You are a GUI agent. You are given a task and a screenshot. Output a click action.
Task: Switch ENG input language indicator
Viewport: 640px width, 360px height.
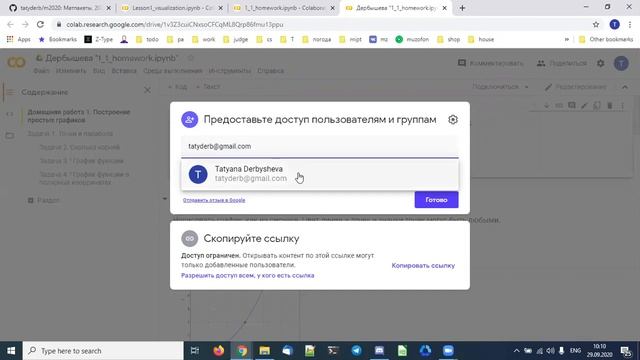pos(575,351)
